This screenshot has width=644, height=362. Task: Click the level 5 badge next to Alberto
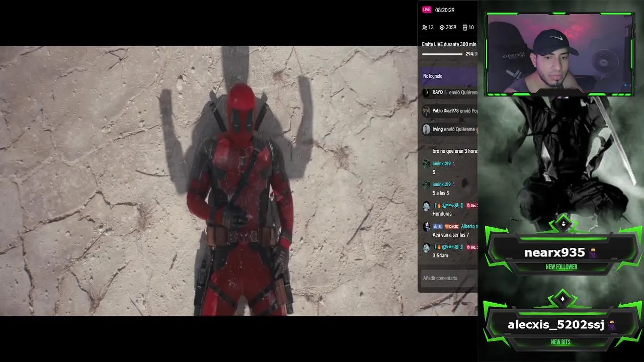point(437,226)
